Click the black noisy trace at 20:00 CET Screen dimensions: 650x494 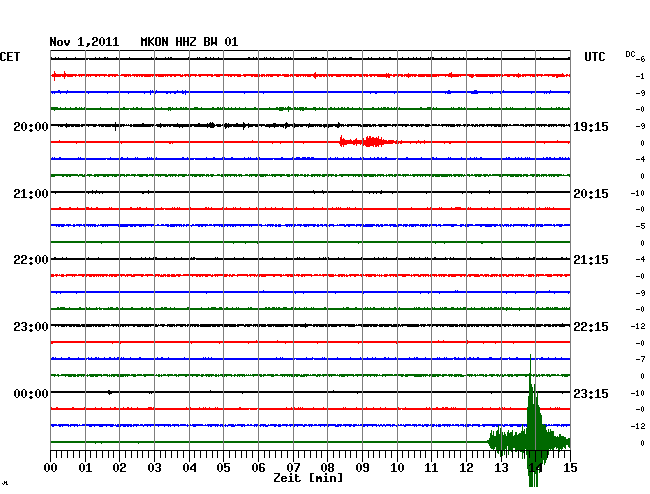coord(310,125)
